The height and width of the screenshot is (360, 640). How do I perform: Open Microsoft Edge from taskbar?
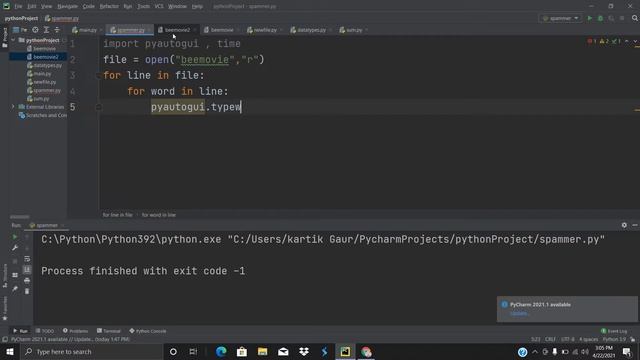[221, 352]
